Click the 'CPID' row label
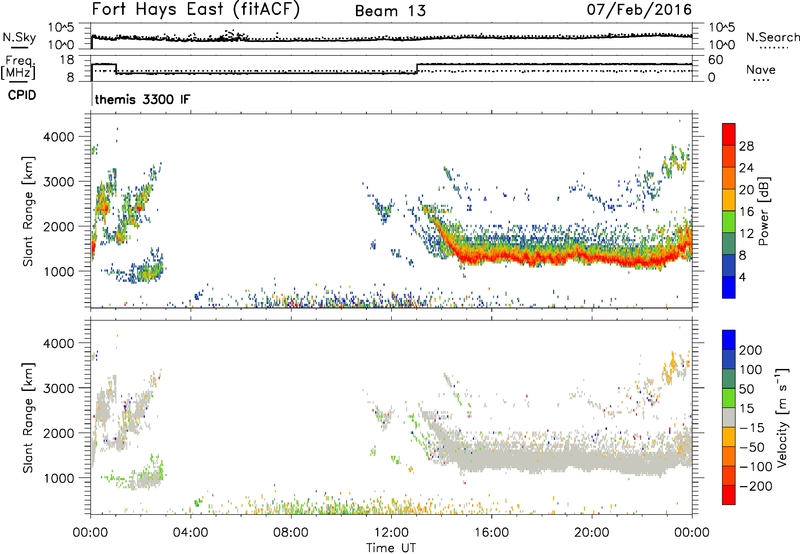 (22, 95)
